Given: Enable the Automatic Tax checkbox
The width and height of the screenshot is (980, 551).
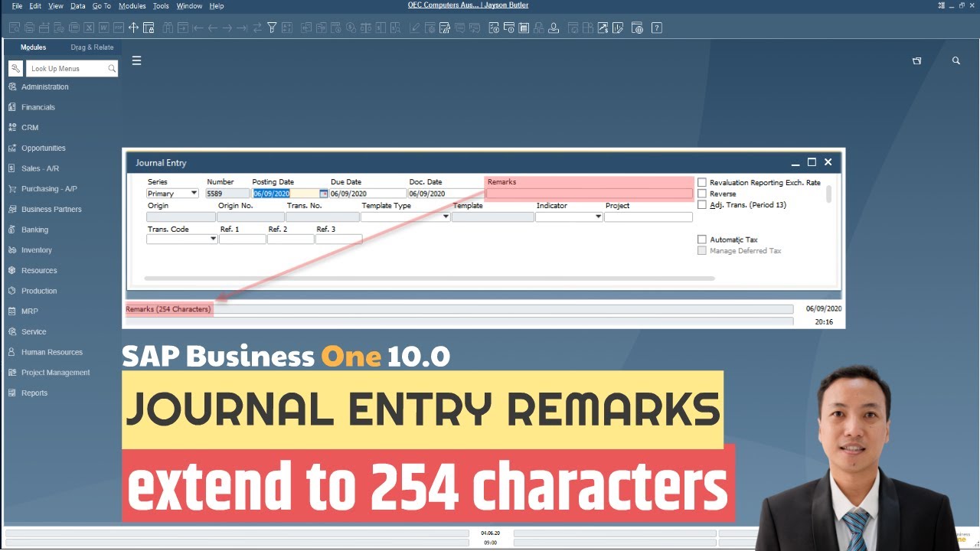Looking at the screenshot, I should 702,240.
